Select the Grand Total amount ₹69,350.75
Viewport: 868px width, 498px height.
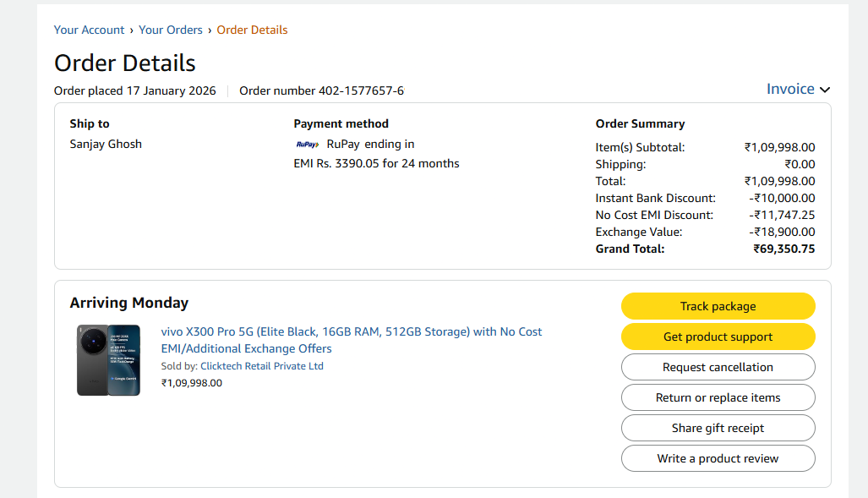point(784,249)
